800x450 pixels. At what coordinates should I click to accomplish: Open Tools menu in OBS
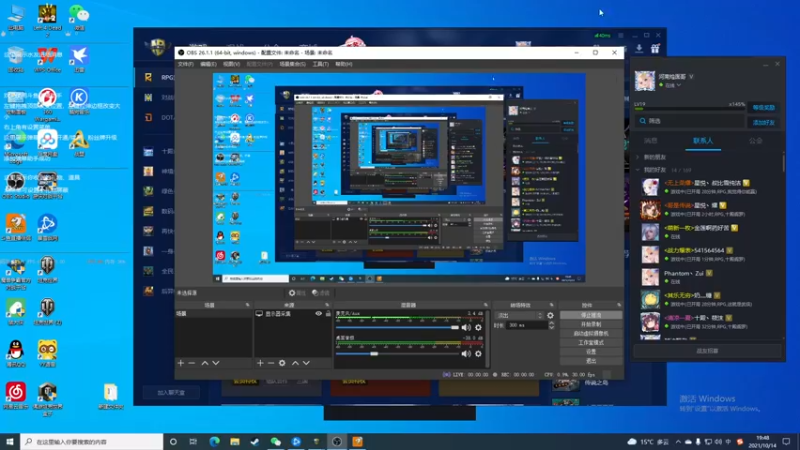320,64
